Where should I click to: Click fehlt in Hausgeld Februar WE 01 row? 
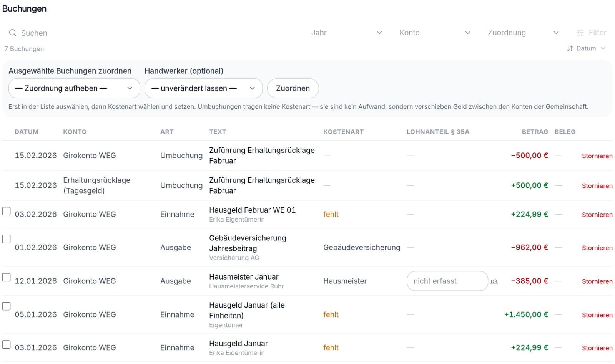click(x=331, y=214)
